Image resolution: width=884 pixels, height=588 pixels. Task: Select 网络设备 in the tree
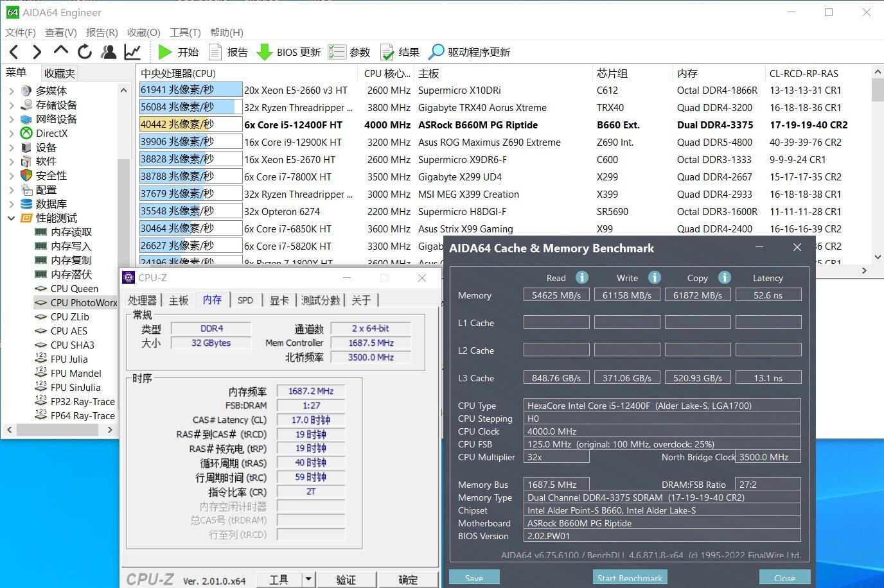[x=56, y=119]
